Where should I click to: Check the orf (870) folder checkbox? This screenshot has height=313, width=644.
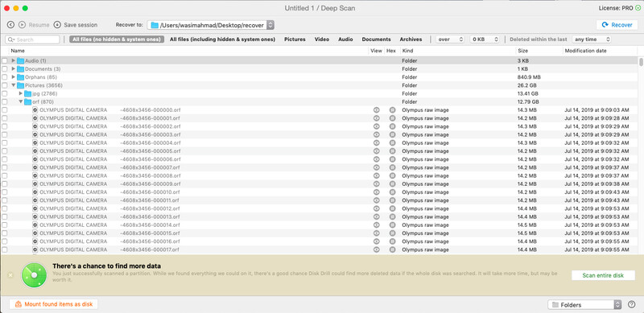pyautogui.click(x=5, y=102)
